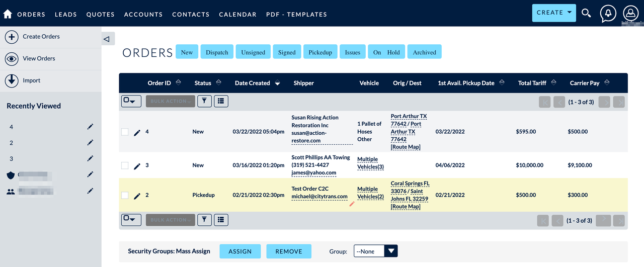Screen dimensions: 644x267
Task: Open Multiple Vehicles(3) link
Action: coord(371,163)
